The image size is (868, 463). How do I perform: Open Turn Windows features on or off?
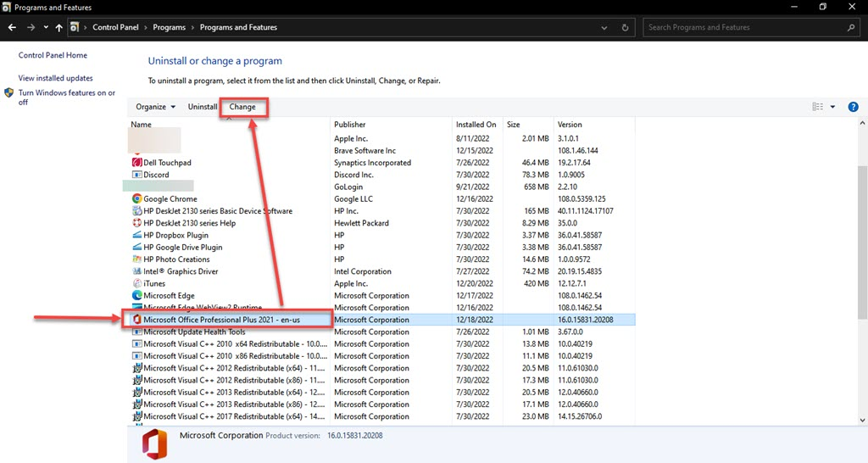(x=66, y=97)
